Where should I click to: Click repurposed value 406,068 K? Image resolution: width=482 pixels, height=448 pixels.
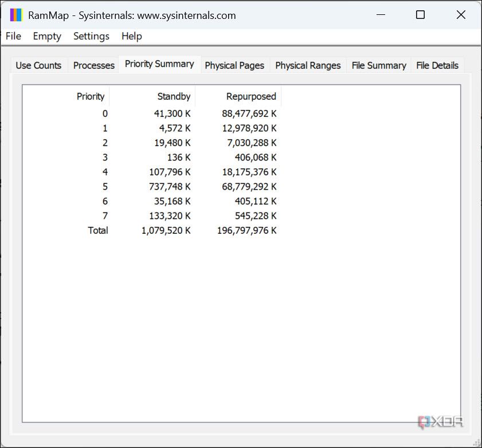click(256, 158)
